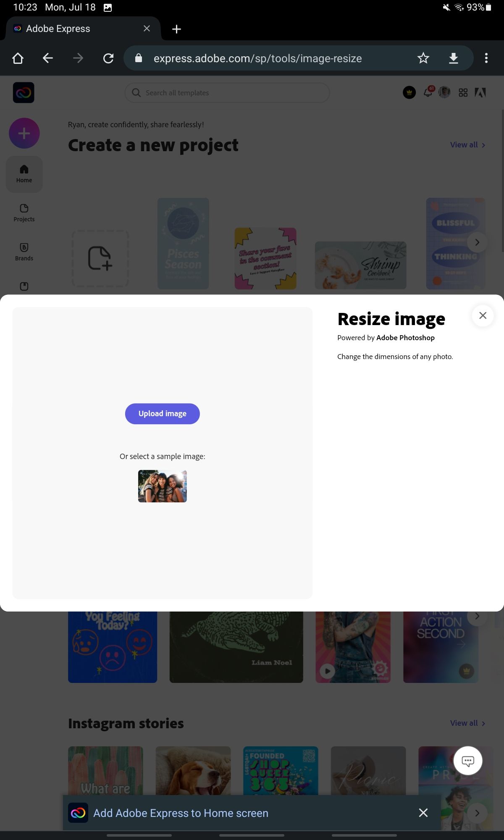Click the Adobe logo icon
This screenshot has height=840, width=504.
(x=480, y=93)
